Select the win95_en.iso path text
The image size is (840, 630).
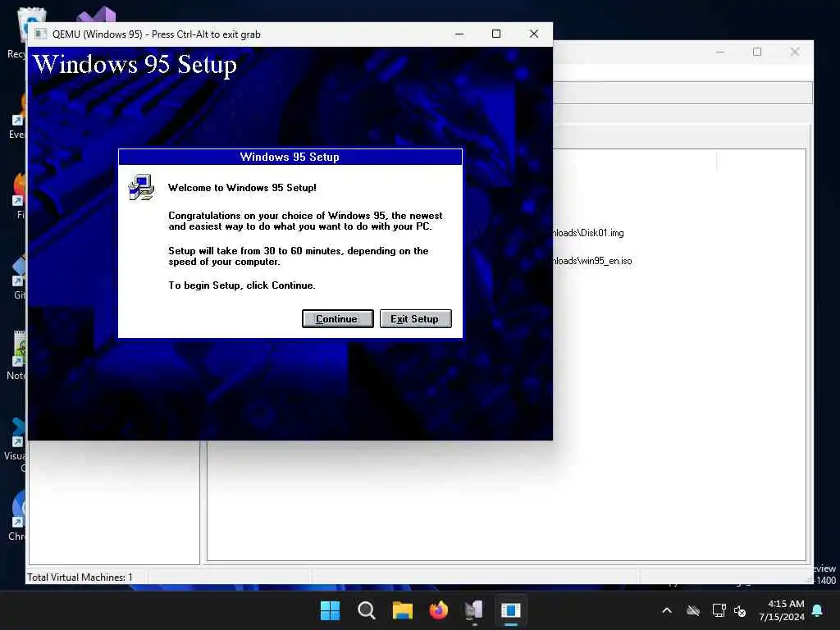tap(592, 261)
